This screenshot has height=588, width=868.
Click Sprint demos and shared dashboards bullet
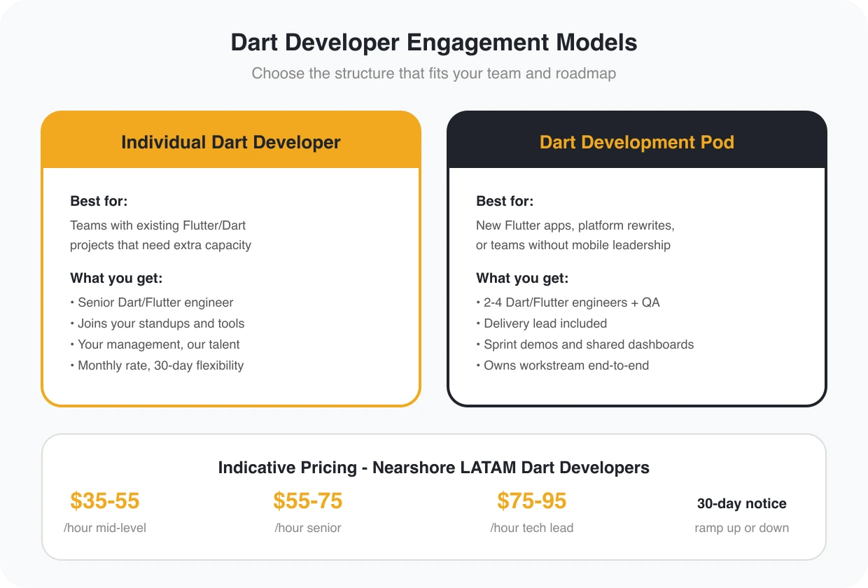[587, 344]
